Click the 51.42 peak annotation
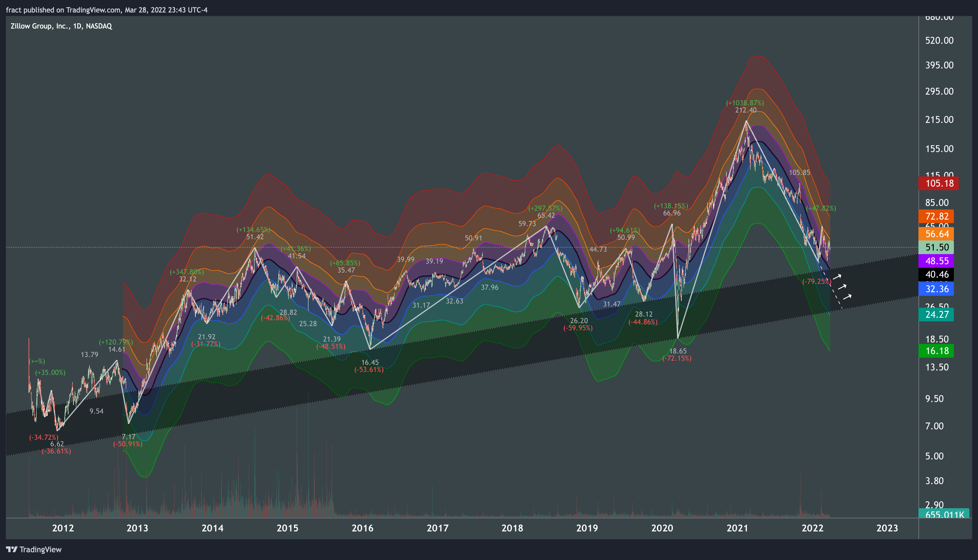Screen dimensions: 978x560 tap(255, 237)
